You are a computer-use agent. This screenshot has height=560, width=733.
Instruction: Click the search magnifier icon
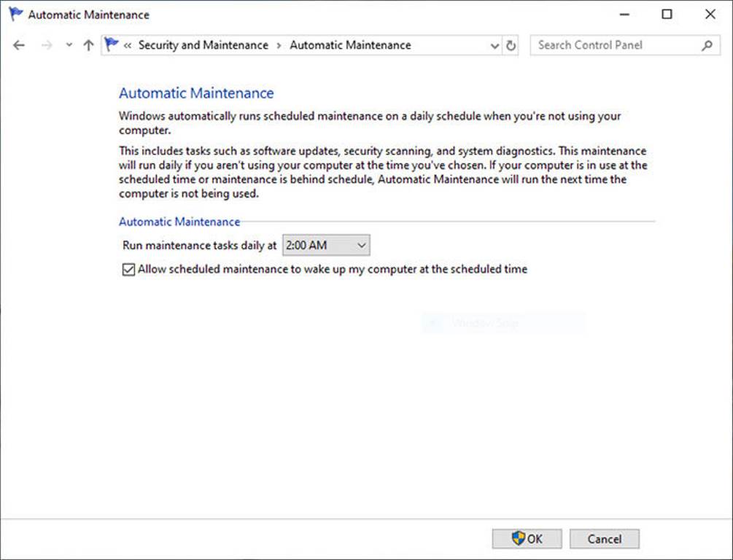[x=706, y=44]
